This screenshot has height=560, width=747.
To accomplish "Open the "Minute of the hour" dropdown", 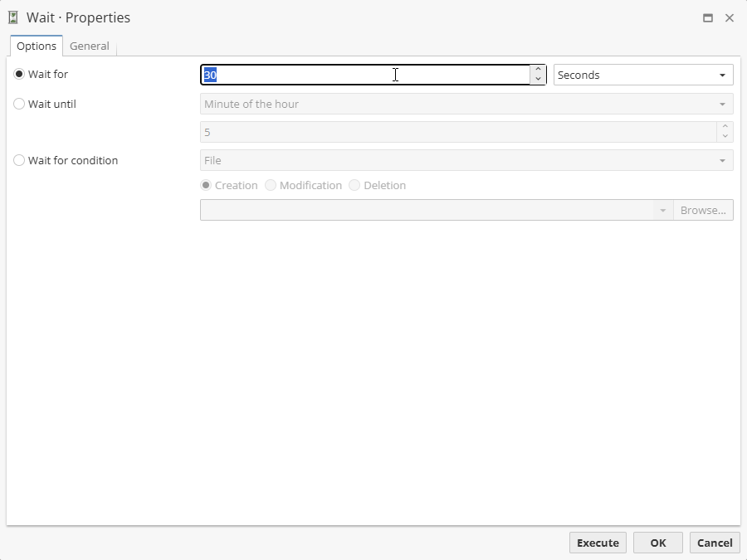I will pyautogui.click(x=721, y=104).
